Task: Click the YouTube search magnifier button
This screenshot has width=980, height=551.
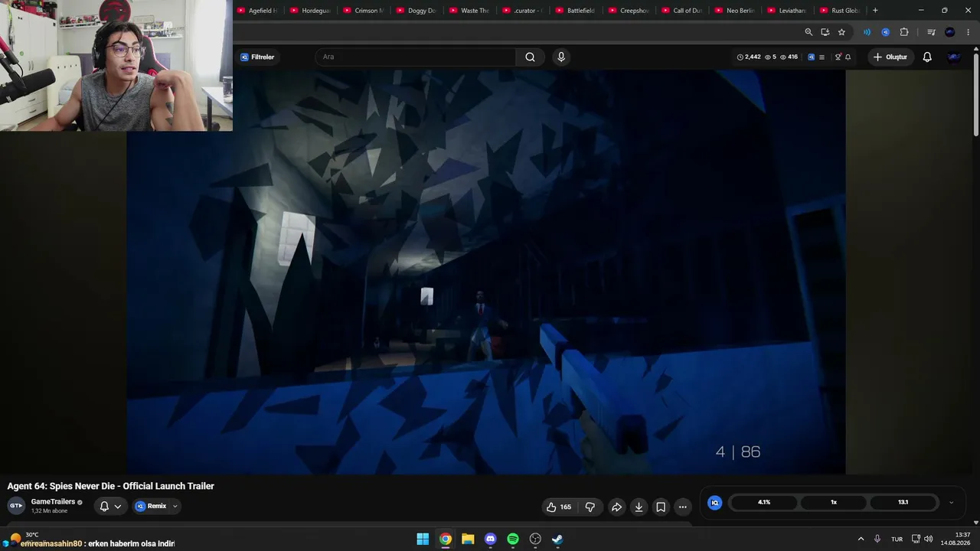Action: (x=530, y=57)
